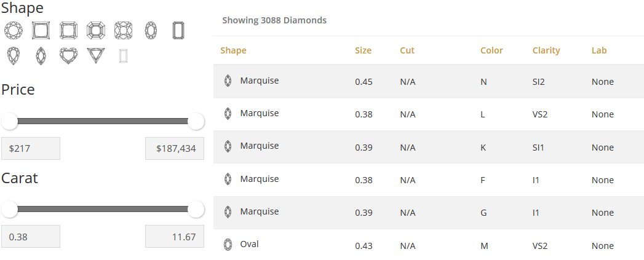Grab the Price slider maximum handle
The image size is (644, 260).
coord(196,121)
